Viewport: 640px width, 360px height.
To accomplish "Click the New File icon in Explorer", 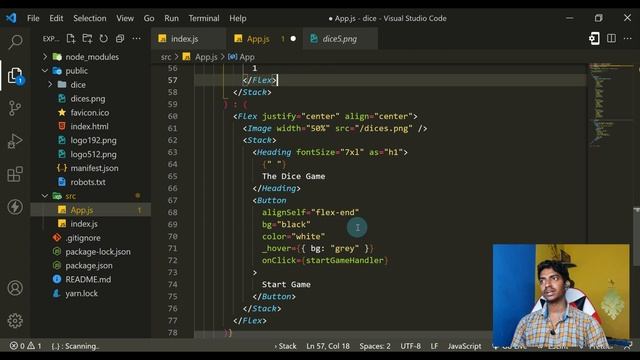I will point(71,39).
